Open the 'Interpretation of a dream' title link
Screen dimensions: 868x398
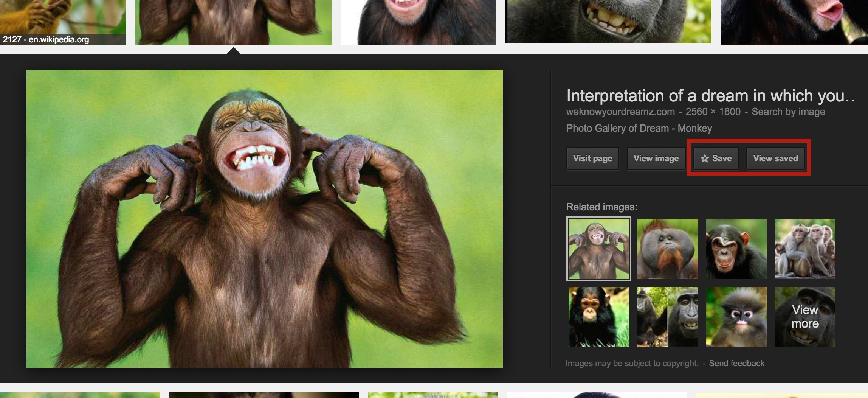coord(710,96)
